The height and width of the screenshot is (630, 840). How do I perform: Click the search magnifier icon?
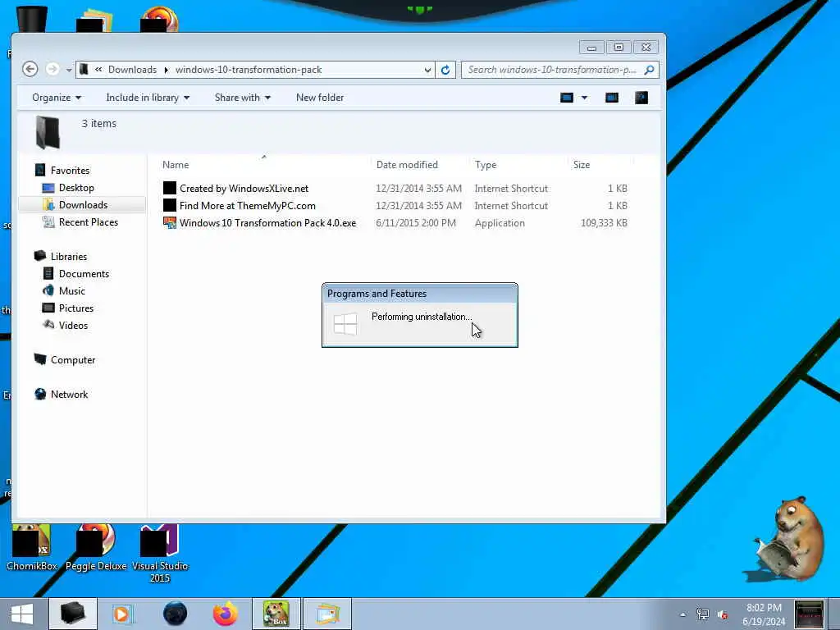click(650, 70)
